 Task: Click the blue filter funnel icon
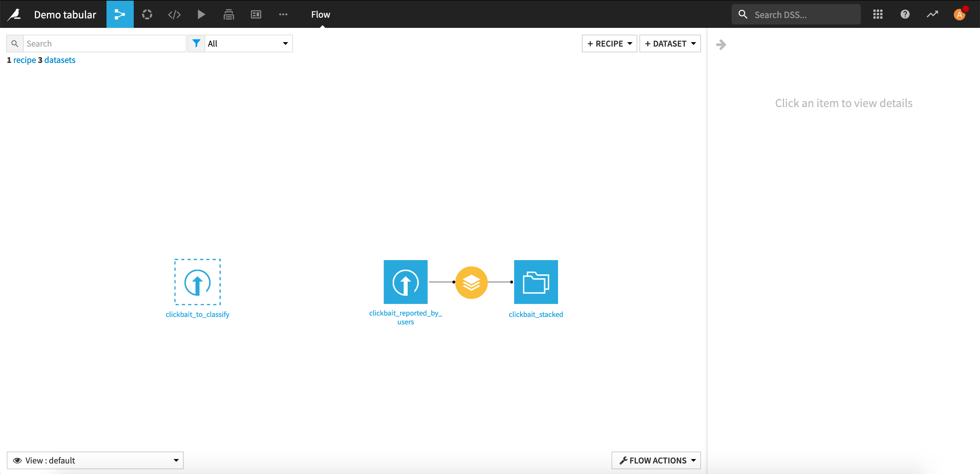[196, 44]
